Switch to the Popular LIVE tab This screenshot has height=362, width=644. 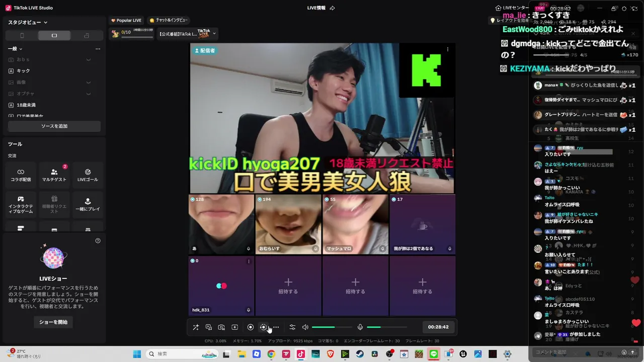[126, 20]
